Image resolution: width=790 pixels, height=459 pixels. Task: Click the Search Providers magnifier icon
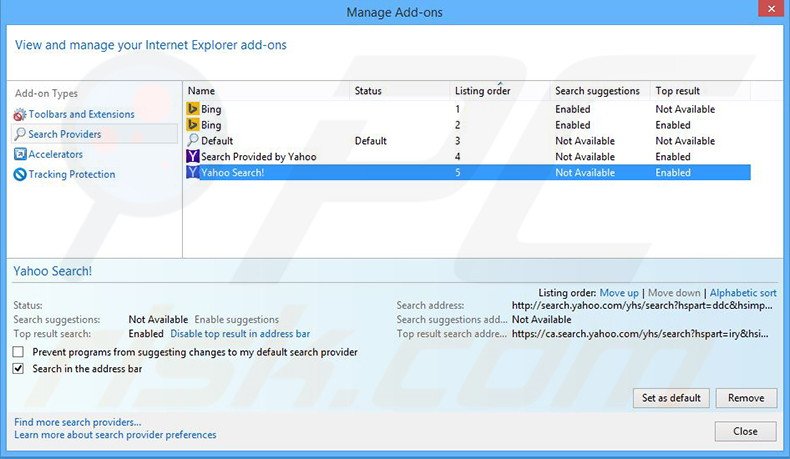pos(20,134)
